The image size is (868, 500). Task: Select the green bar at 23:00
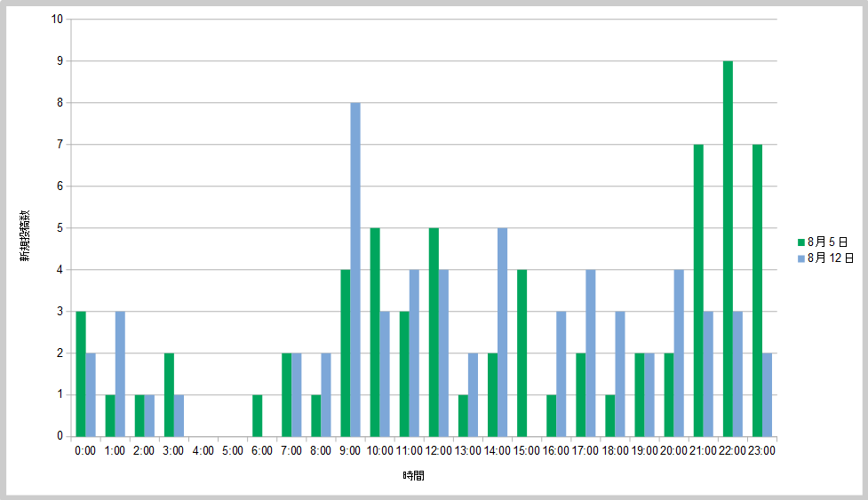(x=757, y=290)
